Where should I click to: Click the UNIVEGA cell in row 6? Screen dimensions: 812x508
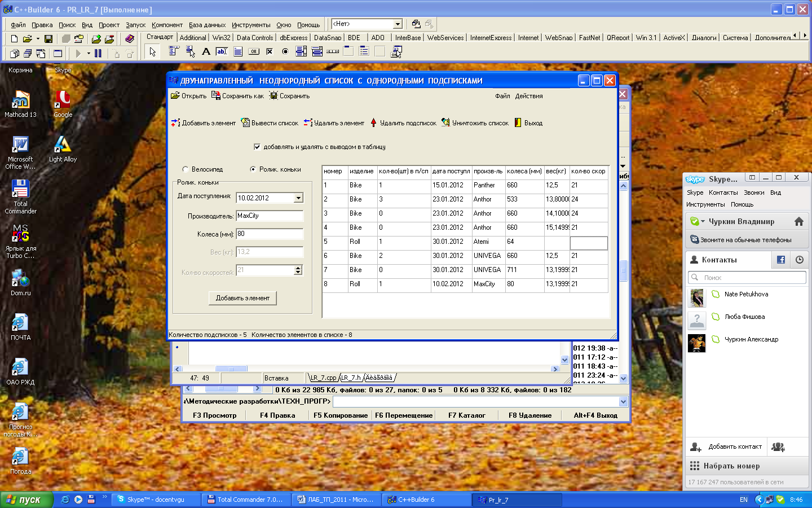[488, 256]
